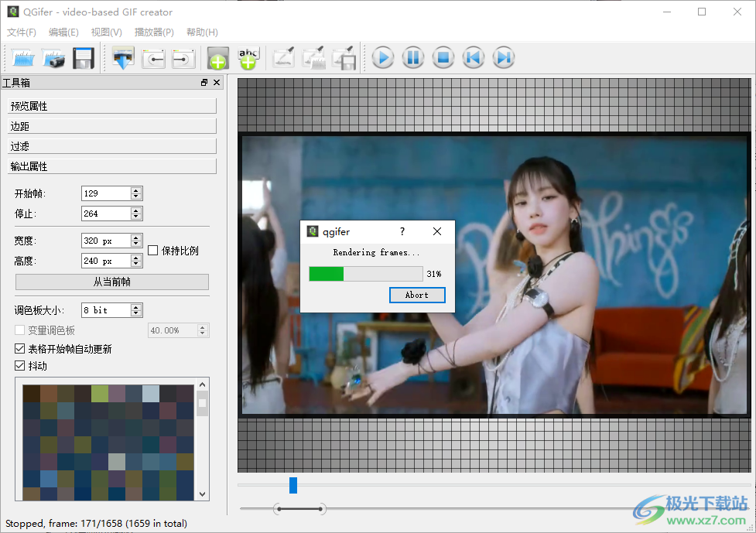Image resolution: width=756 pixels, height=533 pixels.
Task: Pause the video playback
Action: [412, 58]
